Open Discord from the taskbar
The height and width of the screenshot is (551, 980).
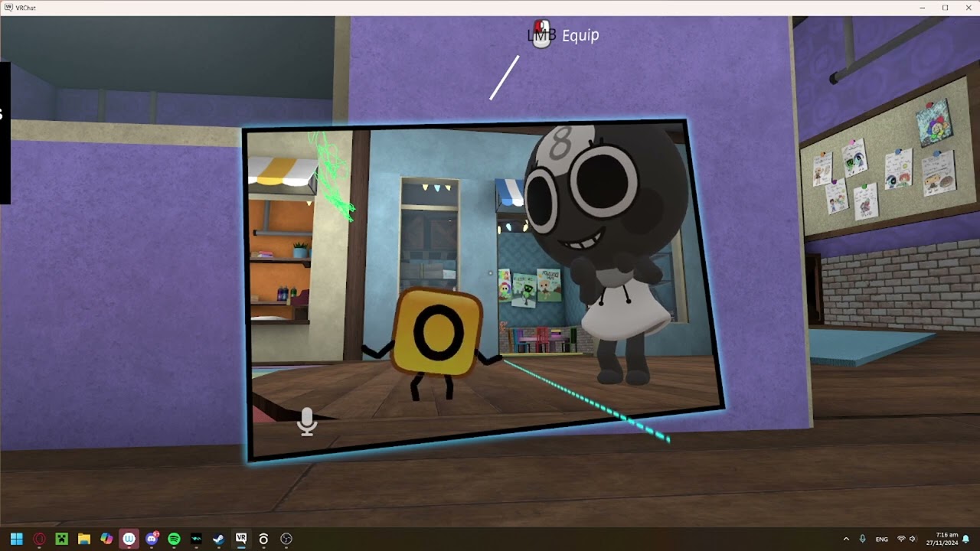coord(152,539)
